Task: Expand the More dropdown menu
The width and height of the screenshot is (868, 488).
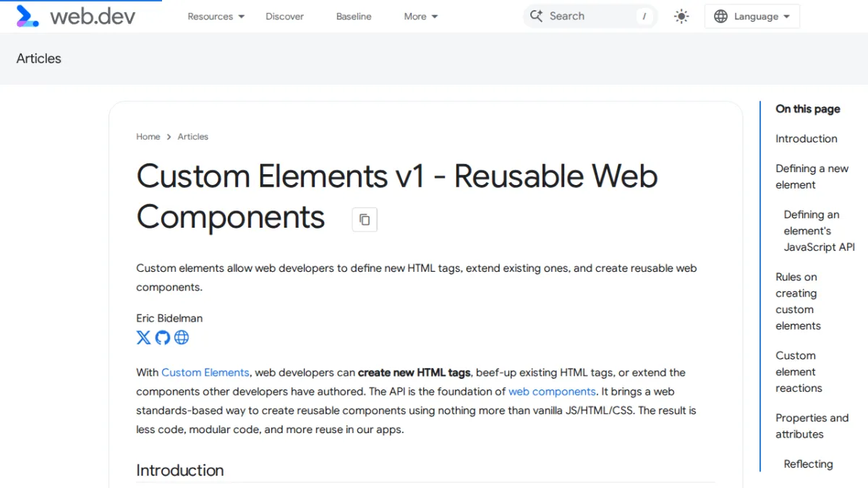Action: pos(421,17)
